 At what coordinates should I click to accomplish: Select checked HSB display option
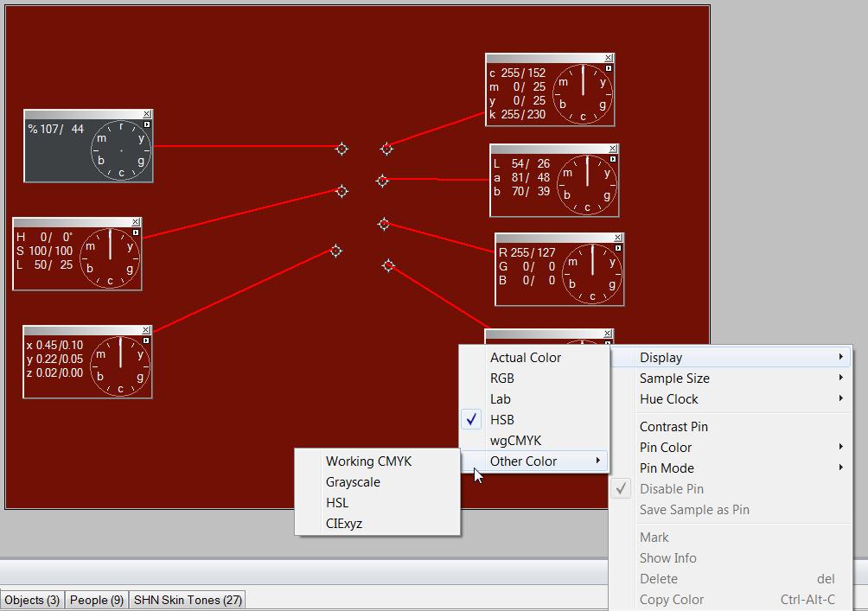(x=534, y=420)
